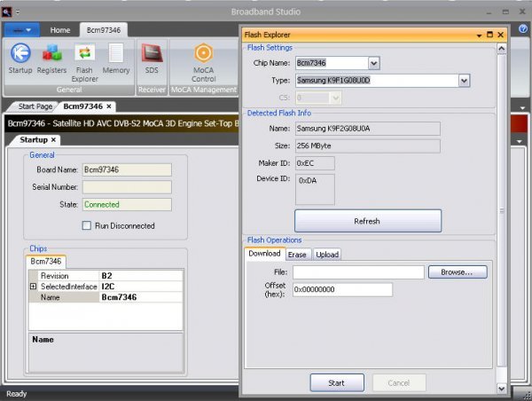The image size is (532, 401).
Task: Maximize the Flash Explorer panel
Action: pos(489,35)
